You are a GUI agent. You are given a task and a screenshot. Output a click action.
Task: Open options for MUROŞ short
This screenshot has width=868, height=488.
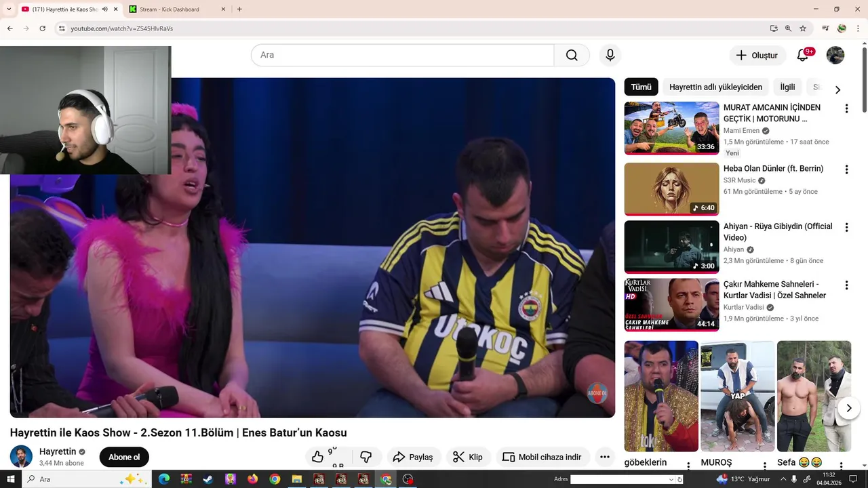[x=764, y=466]
